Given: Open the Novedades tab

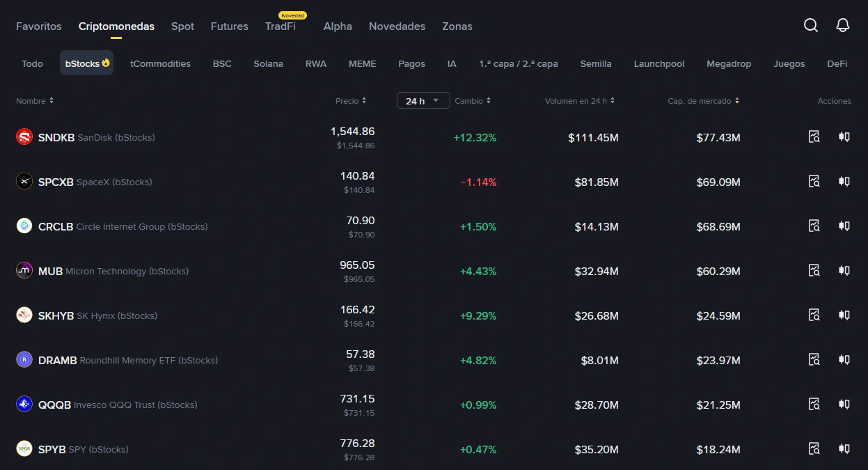Looking at the screenshot, I should (x=397, y=26).
